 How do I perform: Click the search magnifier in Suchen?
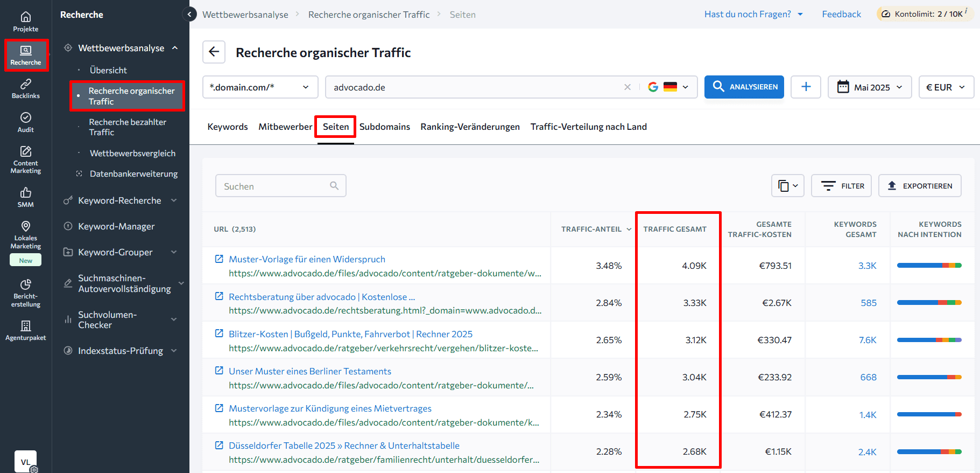coord(334,186)
